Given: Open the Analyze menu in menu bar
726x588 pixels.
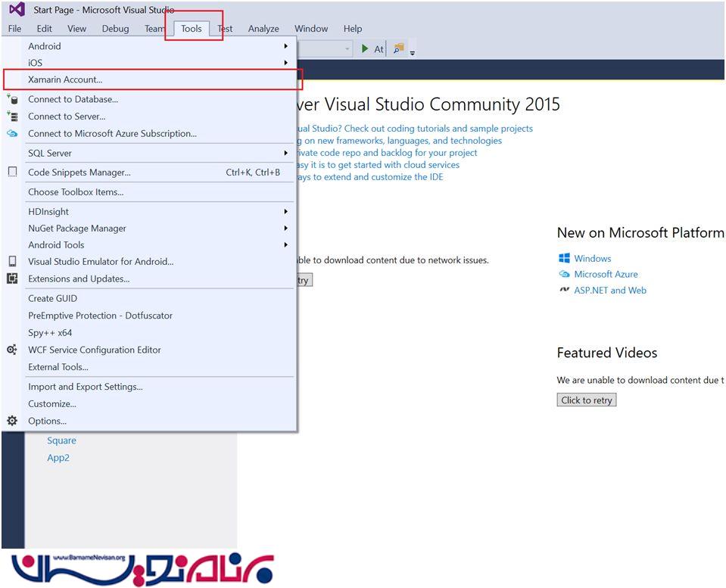Looking at the screenshot, I should coord(263,29).
